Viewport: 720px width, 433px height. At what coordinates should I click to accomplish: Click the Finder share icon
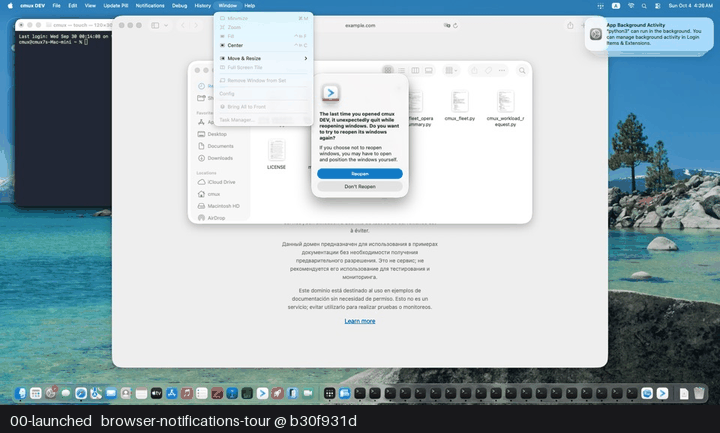point(474,70)
